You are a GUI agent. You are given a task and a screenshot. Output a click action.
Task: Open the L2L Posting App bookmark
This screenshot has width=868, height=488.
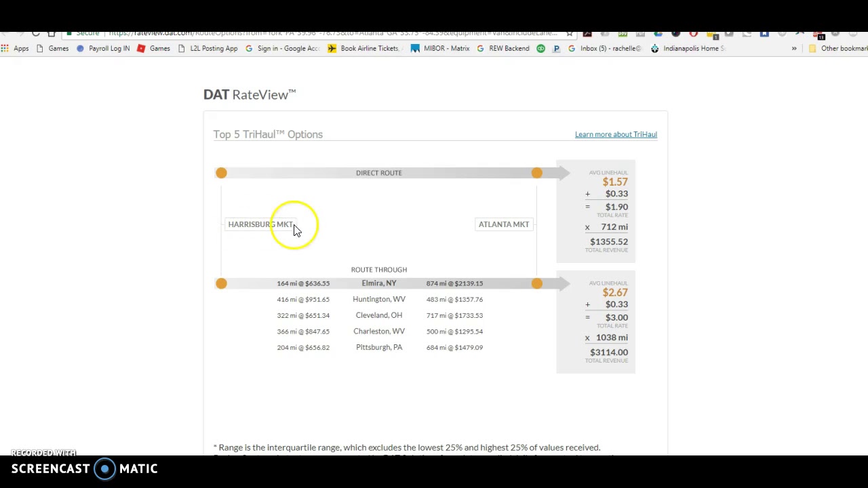click(207, 48)
